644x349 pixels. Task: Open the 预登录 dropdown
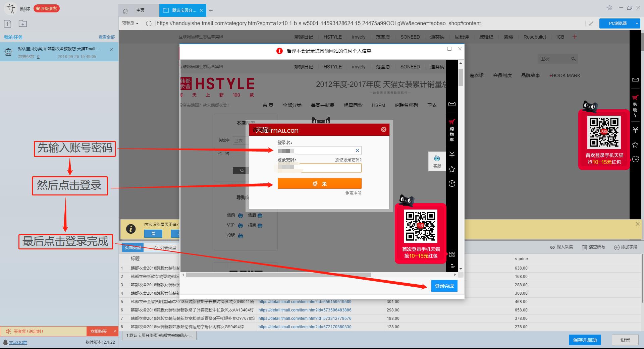(x=130, y=23)
